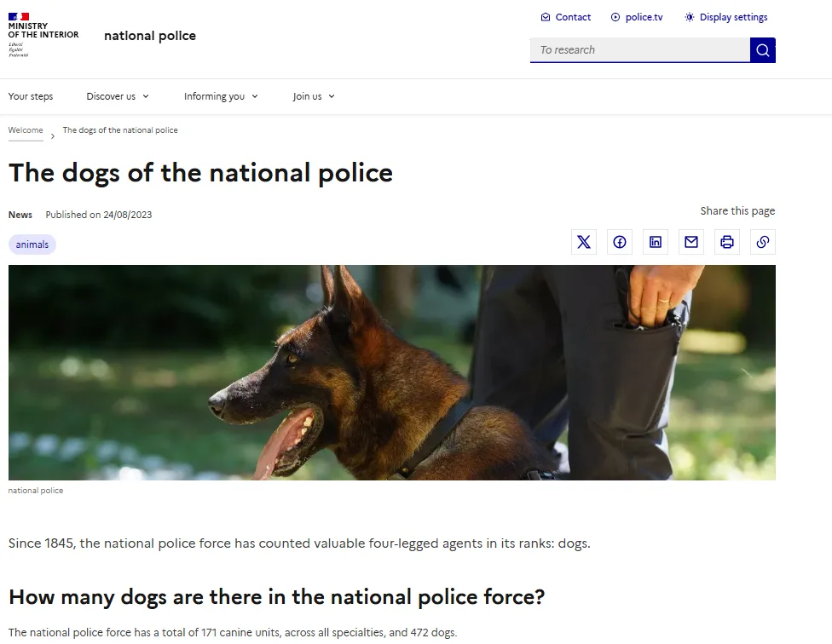
Task: Go to the Welcome breadcrumb link
Action: (x=26, y=130)
